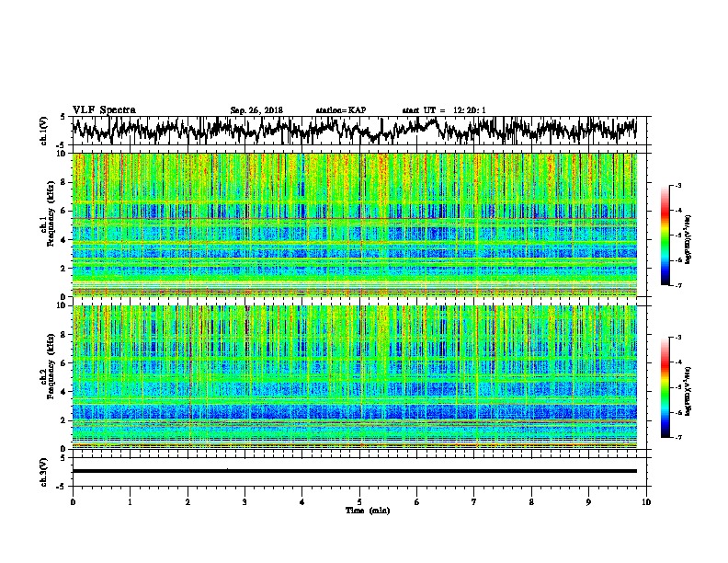Click time axis tick label "5"
The image size is (728, 563).
pyautogui.click(x=359, y=502)
